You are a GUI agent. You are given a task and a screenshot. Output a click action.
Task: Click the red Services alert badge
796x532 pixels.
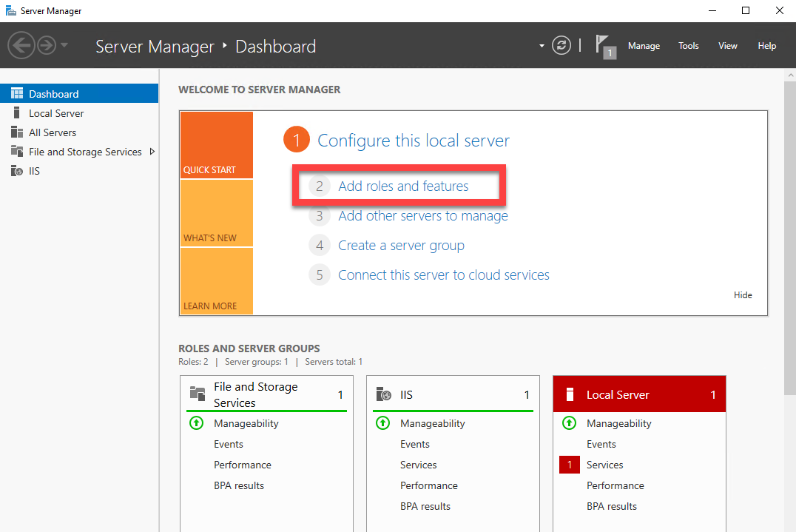coord(570,465)
